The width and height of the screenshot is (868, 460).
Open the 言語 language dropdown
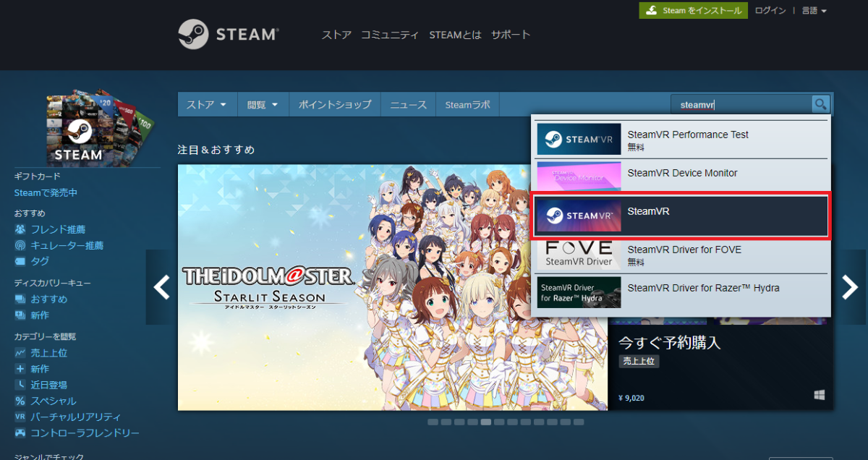[x=814, y=11]
